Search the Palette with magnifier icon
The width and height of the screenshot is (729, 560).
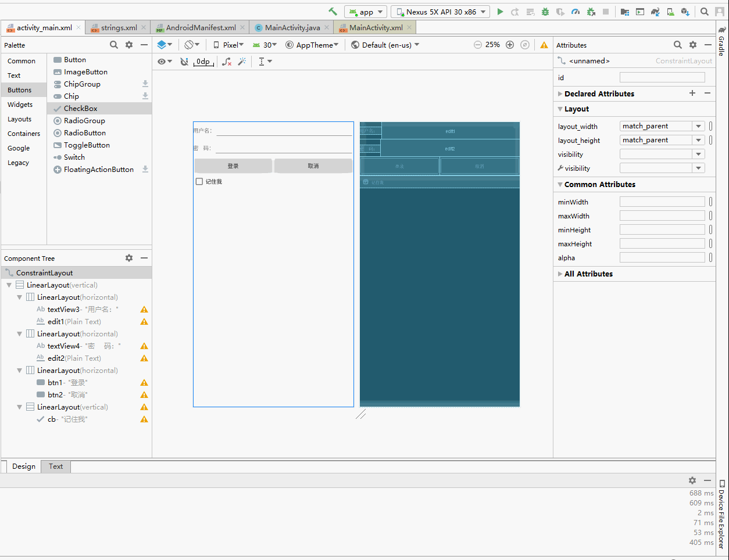point(114,45)
